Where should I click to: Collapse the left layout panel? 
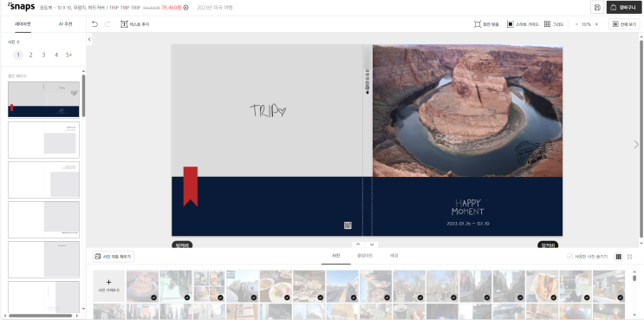89,39
